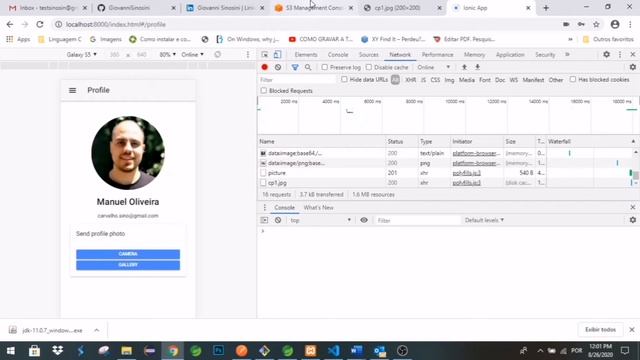Open device toolbar more options
This screenshot has height=360, width=640.
click(247, 54)
